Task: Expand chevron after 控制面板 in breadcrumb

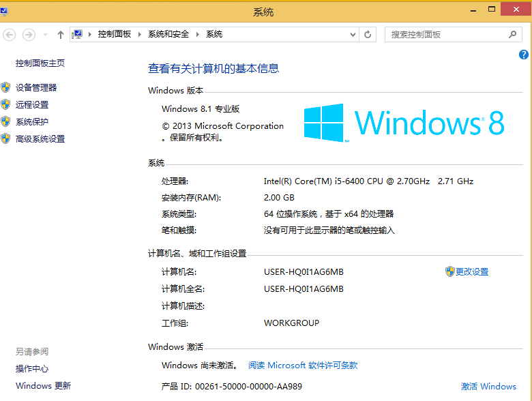Action: tap(140, 34)
